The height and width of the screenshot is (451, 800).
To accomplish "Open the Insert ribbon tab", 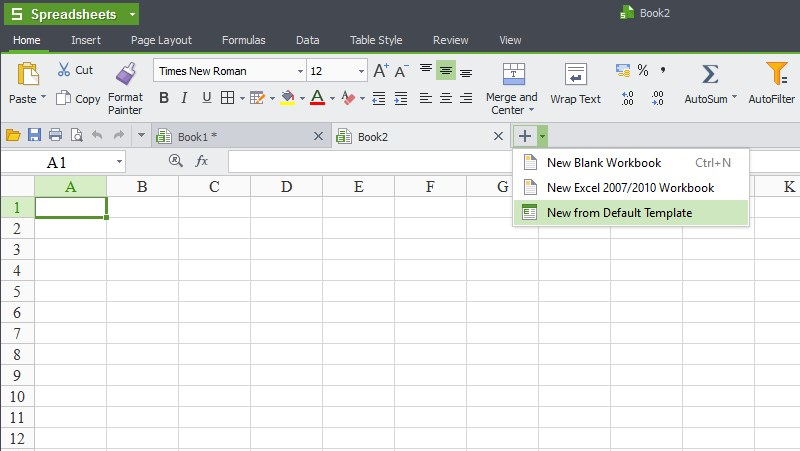I will pyautogui.click(x=86, y=40).
